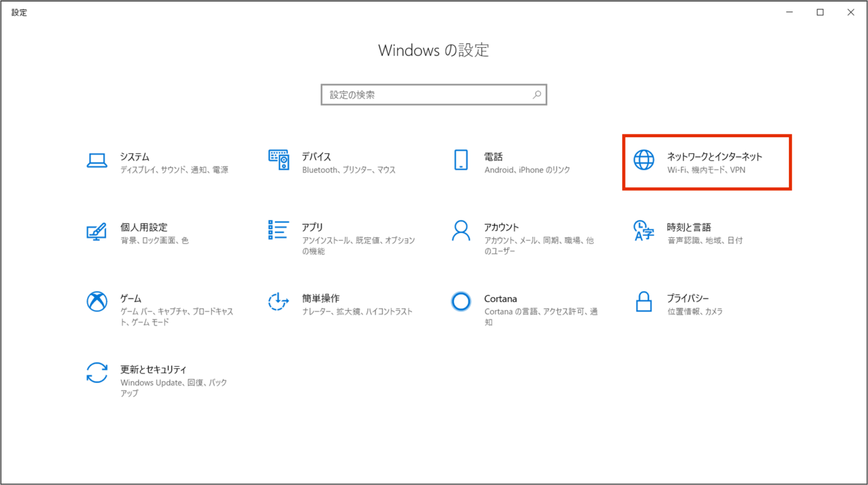
Task: Click the 電話 category label
Action: [x=494, y=156]
